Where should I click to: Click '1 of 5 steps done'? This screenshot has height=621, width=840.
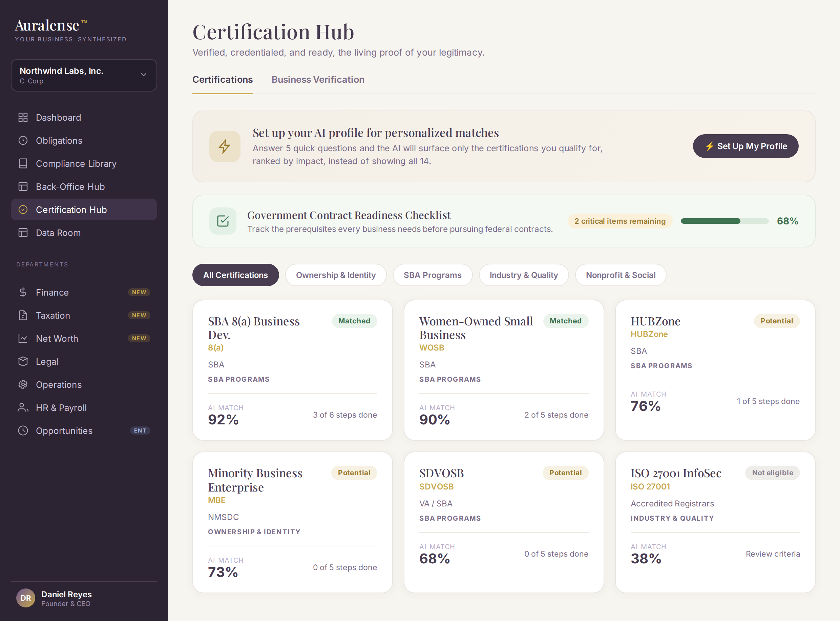coord(768,401)
